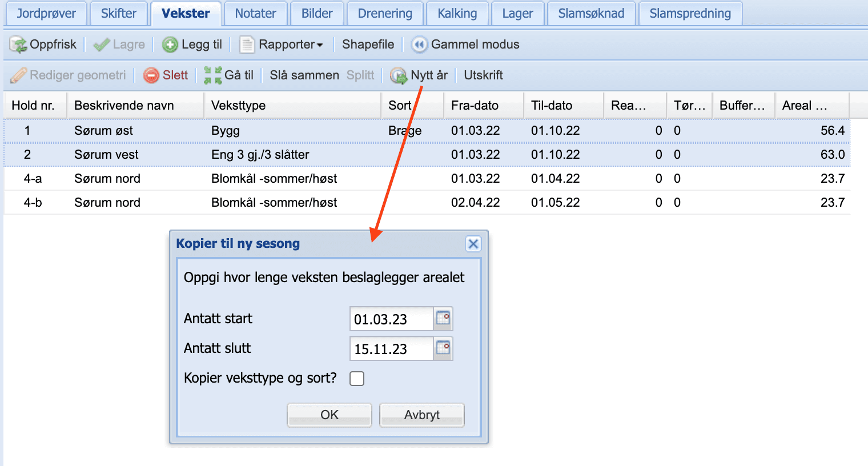Expand the Rapporter dropdown arrow
Image resolution: width=868 pixels, height=466 pixels.
[x=320, y=45]
